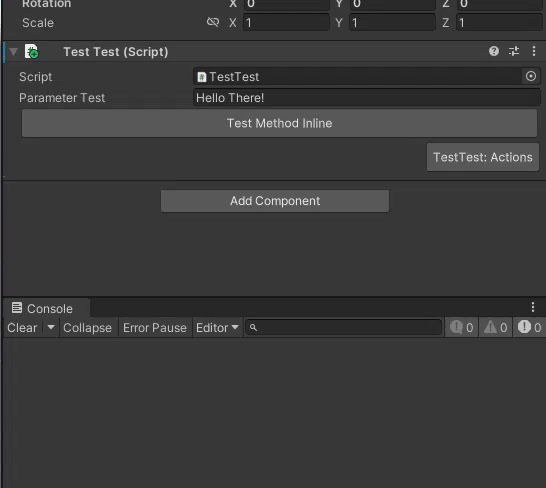The height and width of the screenshot is (488, 546).
Task: Open Test Test component three-dot menu
Action: [x=534, y=51]
